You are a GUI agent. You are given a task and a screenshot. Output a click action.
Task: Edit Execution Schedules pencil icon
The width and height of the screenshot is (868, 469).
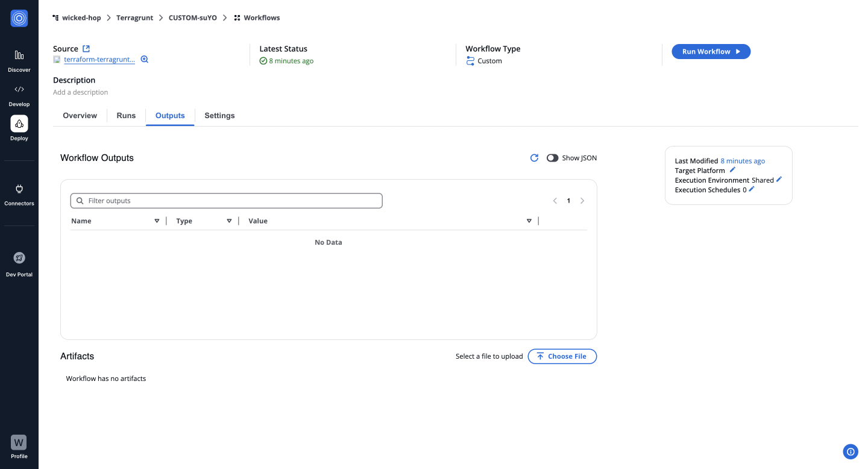pyautogui.click(x=752, y=189)
